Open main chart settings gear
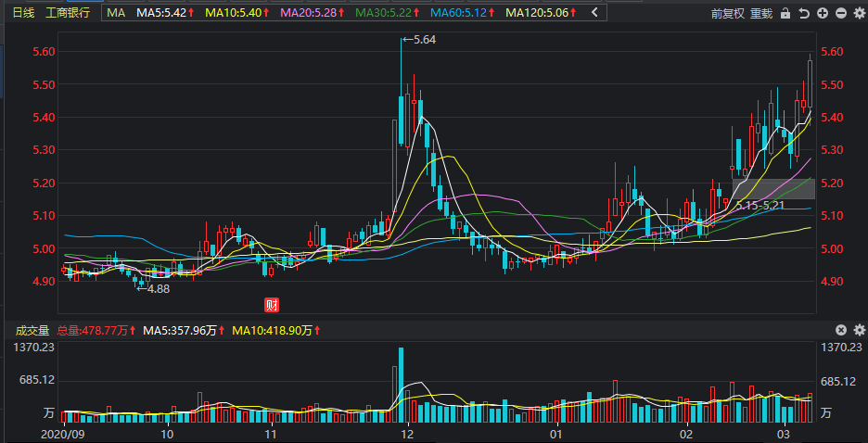Image resolution: width=868 pixels, height=443 pixels. [858, 14]
